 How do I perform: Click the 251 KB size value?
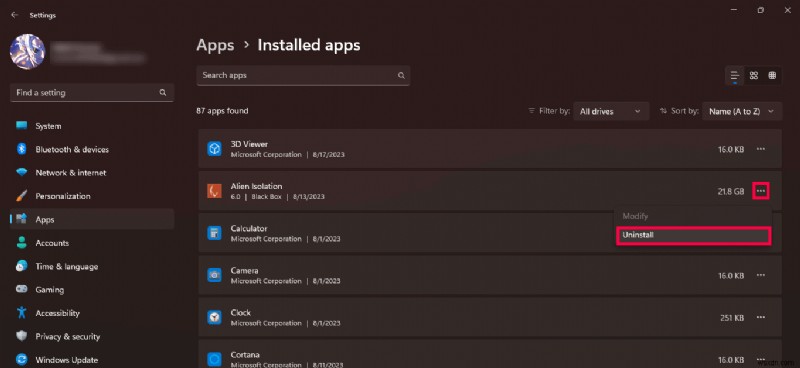pos(732,317)
